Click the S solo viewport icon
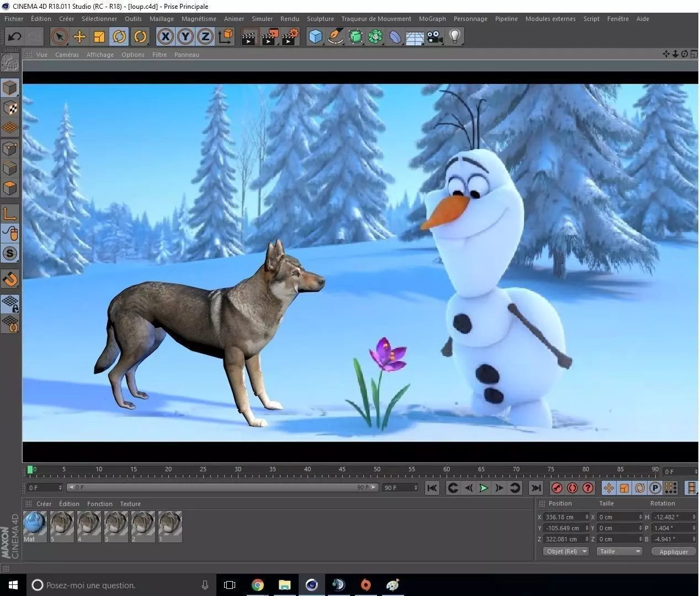 pyautogui.click(x=10, y=254)
